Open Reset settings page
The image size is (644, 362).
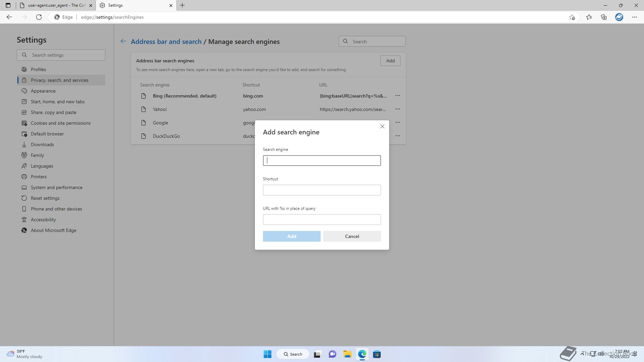point(61,198)
